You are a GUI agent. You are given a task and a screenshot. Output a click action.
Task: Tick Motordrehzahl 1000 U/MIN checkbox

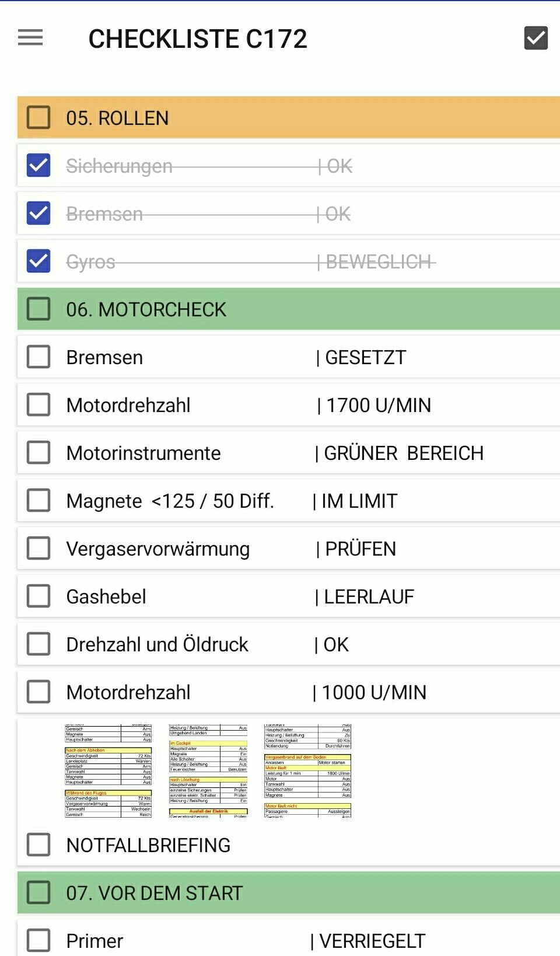(x=38, y=692)
